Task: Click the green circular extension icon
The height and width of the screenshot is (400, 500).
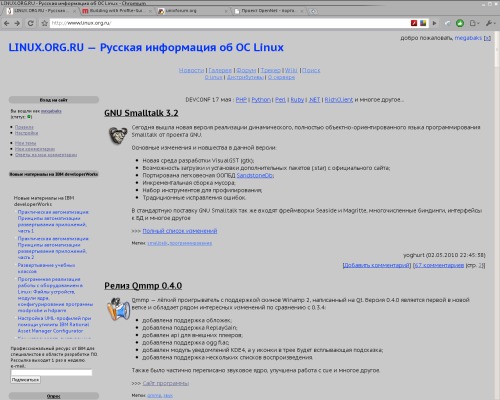Action: (x=460, y=23)
